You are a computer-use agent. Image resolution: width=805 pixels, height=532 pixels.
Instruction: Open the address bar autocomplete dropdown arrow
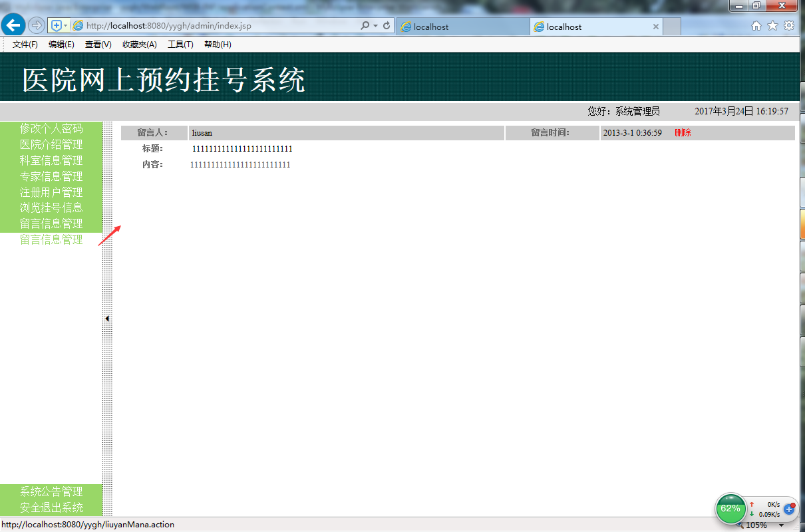(375, 25)
